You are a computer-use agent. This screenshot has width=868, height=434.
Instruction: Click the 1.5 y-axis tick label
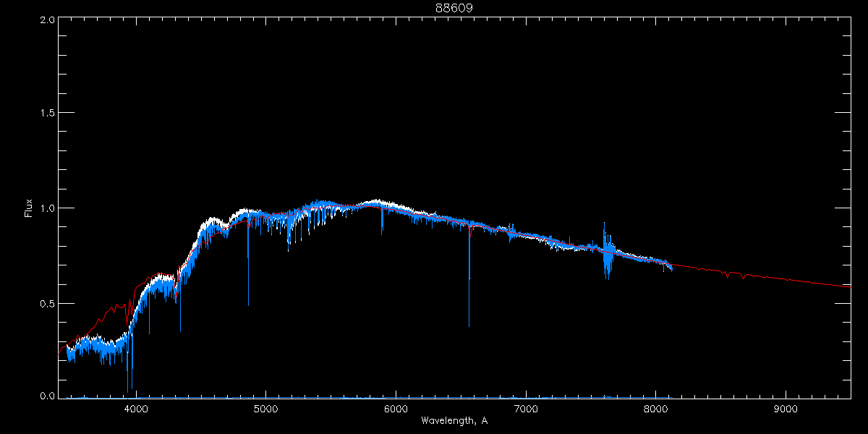pyautogui.click(x=47, y=114)
